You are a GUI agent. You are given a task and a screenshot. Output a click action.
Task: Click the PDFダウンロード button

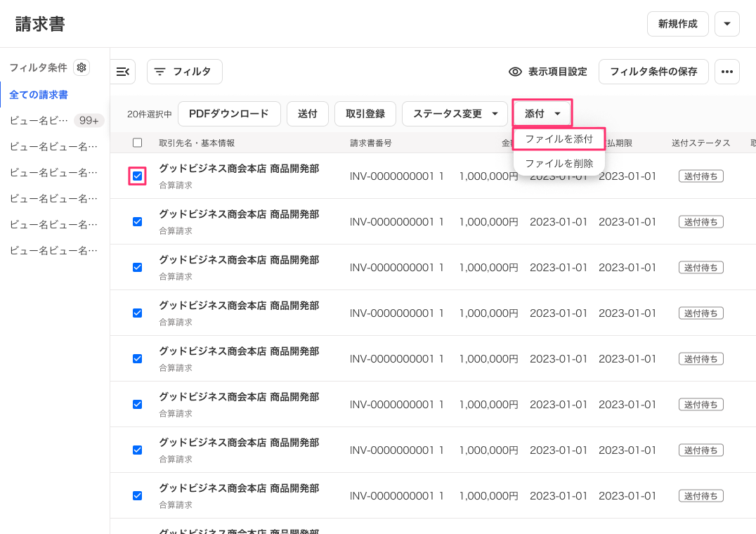[x=229, y=114]
